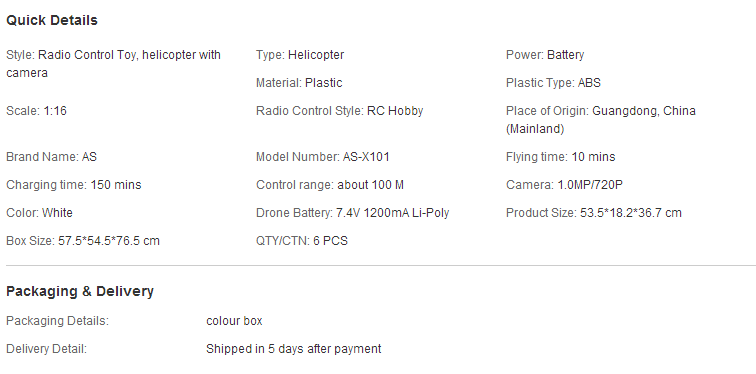756x374 pixels.
Task: Click Control range: about 100 M
Action: [330, 185]
